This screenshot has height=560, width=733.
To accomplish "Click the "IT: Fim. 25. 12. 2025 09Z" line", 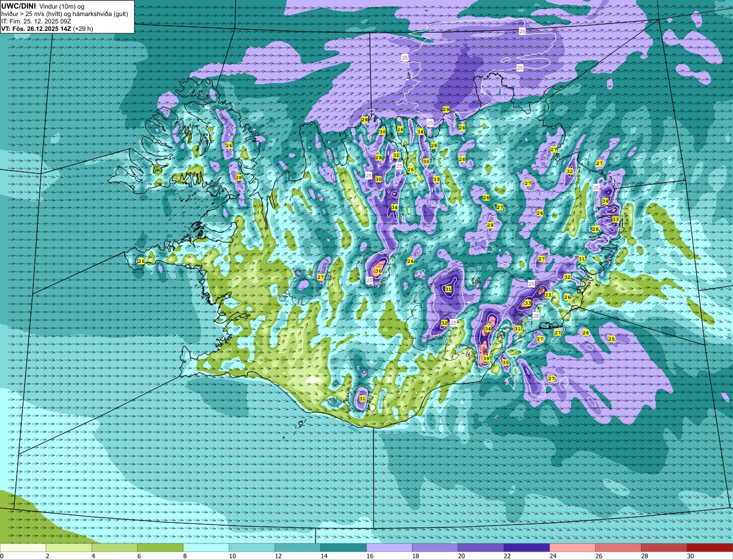I will 36,21.
